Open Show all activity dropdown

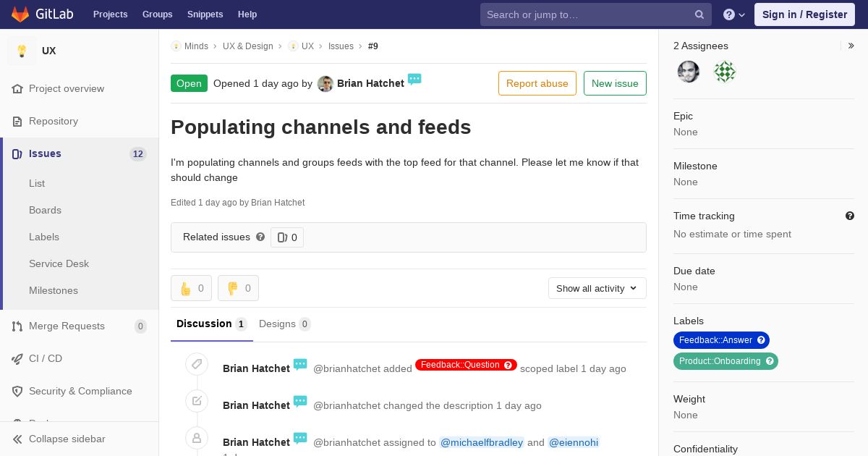597,288
